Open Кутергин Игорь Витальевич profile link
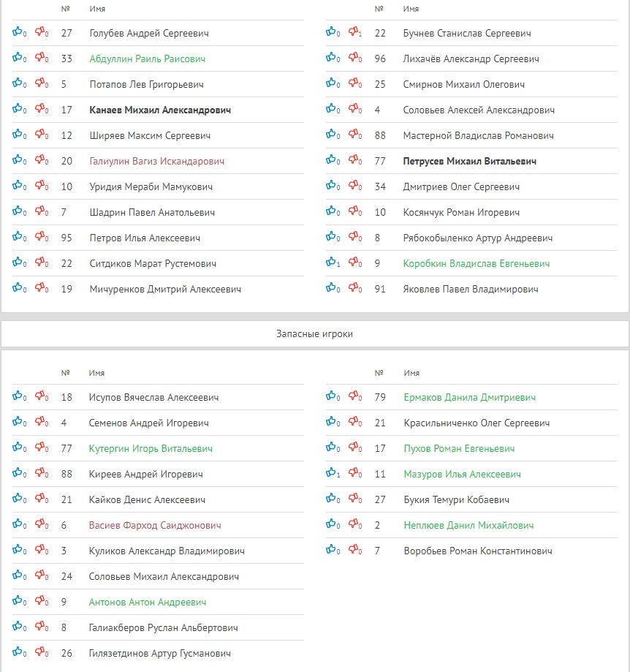This screenshot has width=630, height=672. point(151,449)
